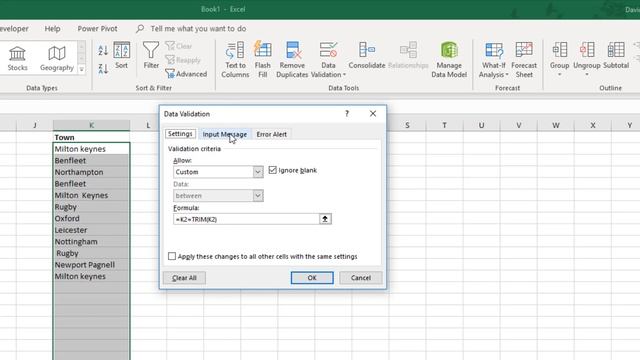Sort Z to A descending
The height and width of the screenshot is (360, 640).
tap(103, 69)
